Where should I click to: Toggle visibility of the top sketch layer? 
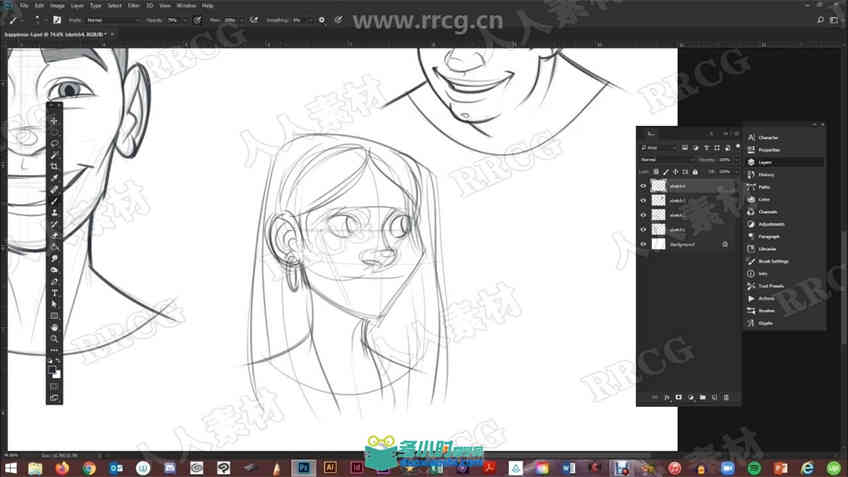[x=643, y=186]
